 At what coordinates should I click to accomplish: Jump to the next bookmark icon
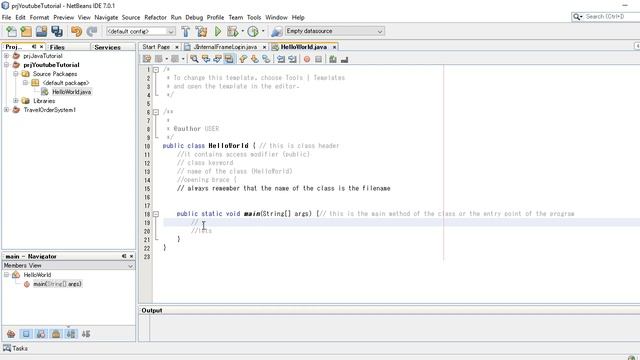click(x=255, y=59)
